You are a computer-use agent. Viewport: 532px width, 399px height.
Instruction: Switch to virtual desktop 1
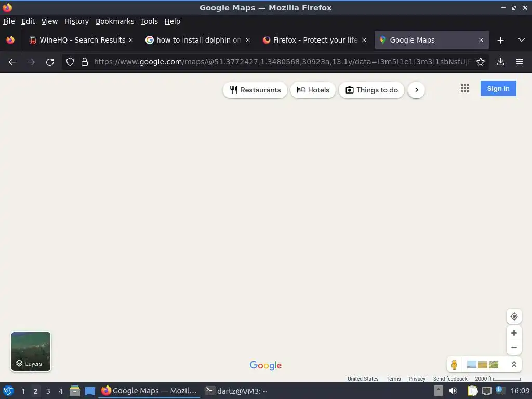[x=23, y=391]
